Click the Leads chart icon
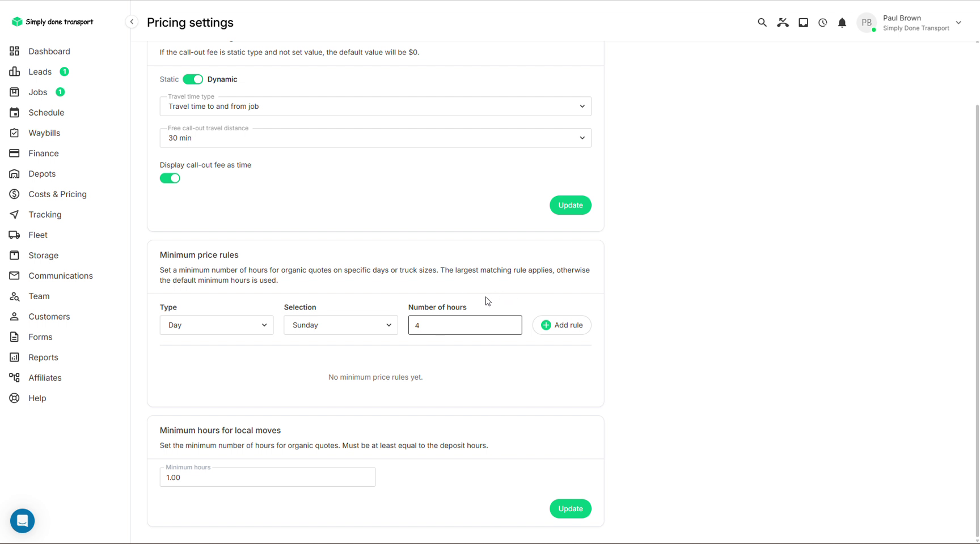 (14, 71)
